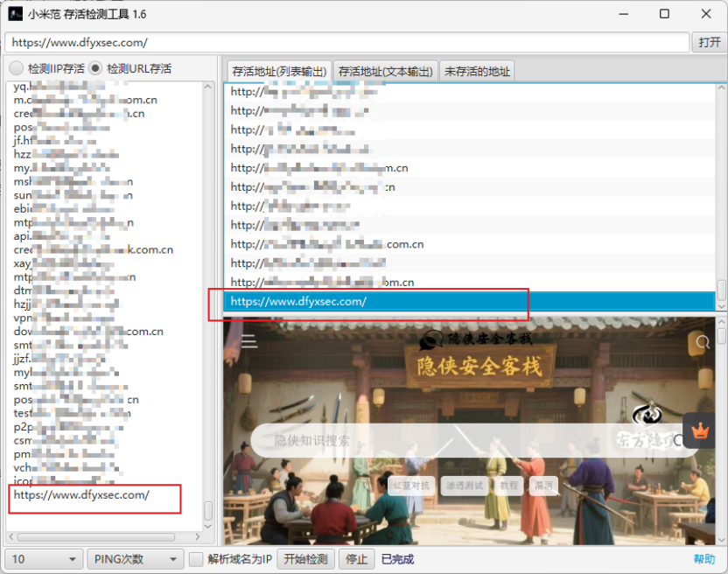Open the thread count dropdown showing 10
This screenshot has width=728, height=574.
[x=44, y=559]
